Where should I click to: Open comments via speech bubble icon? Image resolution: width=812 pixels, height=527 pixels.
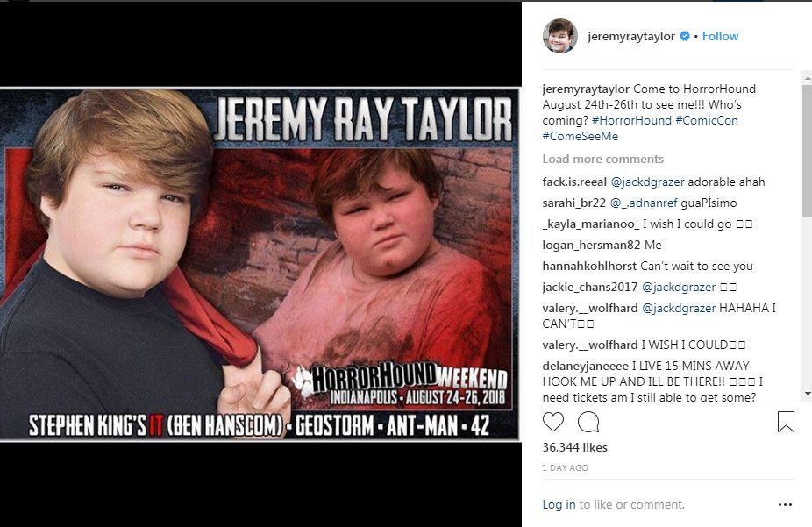[588, 422]
